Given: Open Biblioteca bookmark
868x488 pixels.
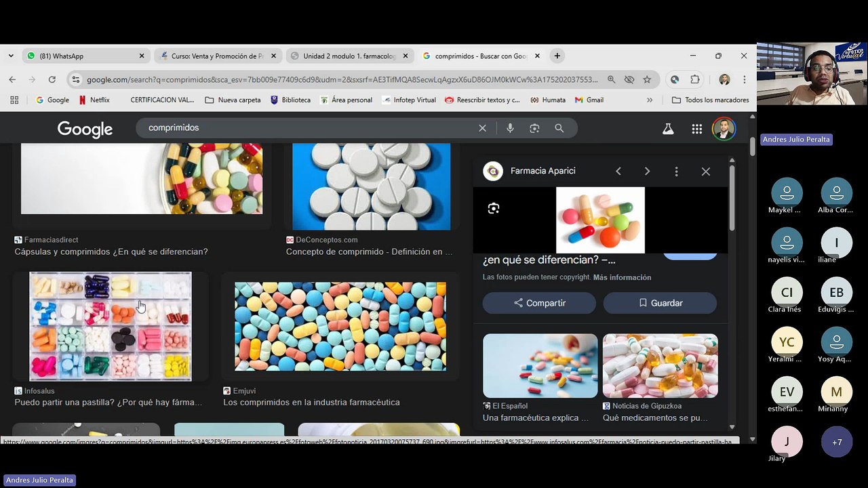Looking at the screenshot, I should point(290,100).
